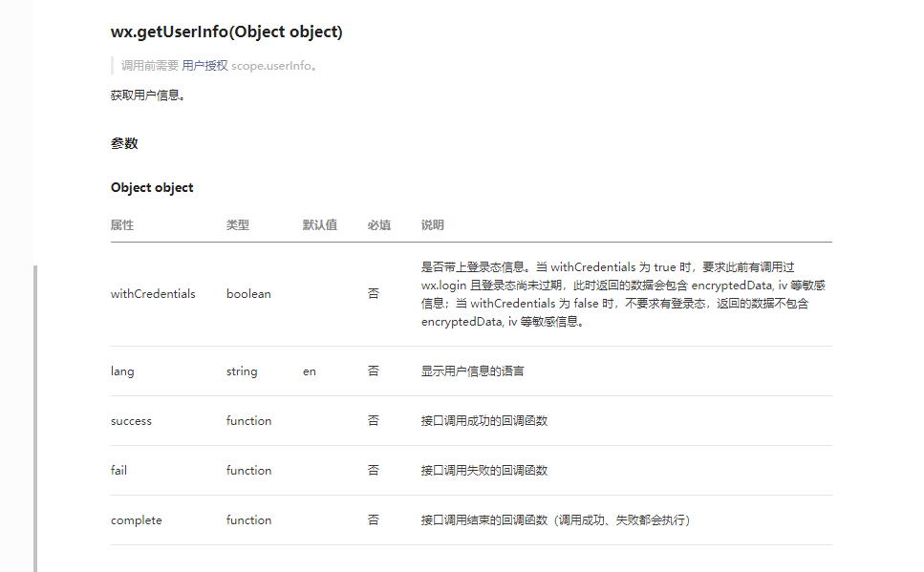Click the 必填 column header

[x=379, y=225]
